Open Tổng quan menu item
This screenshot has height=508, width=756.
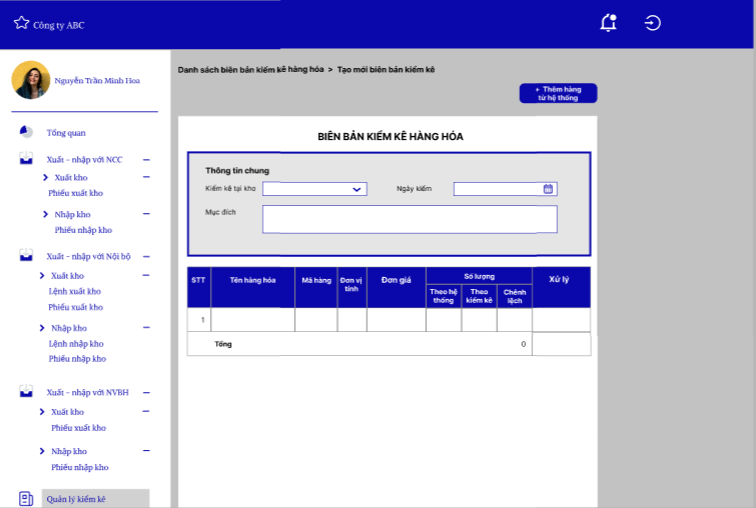pyautogui.click(x=66, y=133)
